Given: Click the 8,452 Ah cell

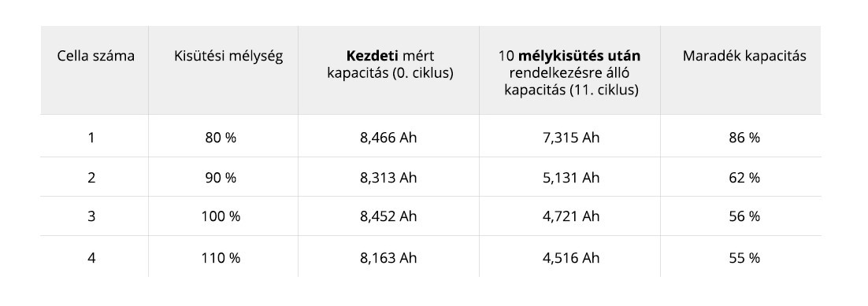Looking at the screenshot, I should [388, 216].
